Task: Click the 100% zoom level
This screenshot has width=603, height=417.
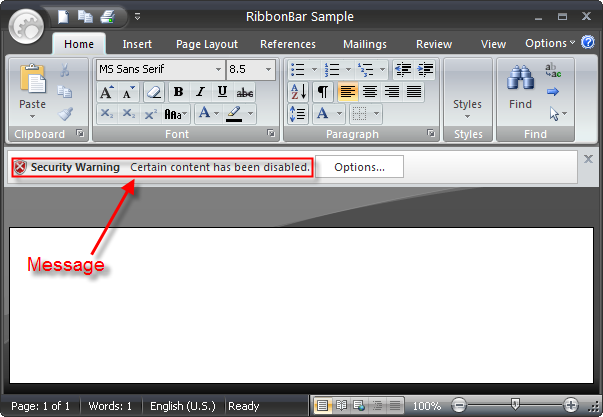Action: pyautogui.click(x=426, y=406)
